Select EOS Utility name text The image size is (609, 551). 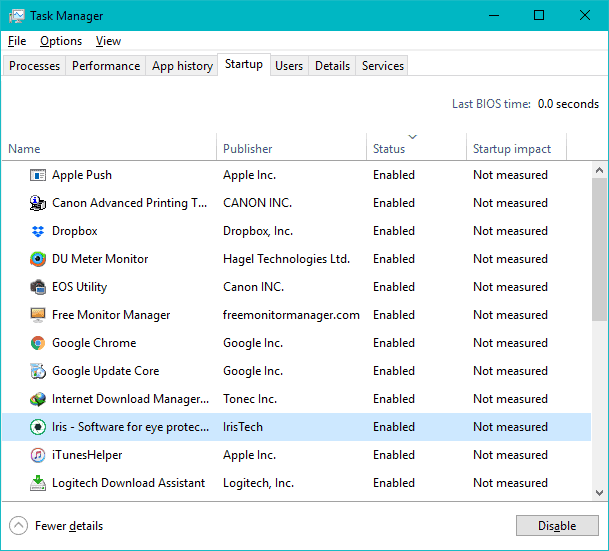80,287
